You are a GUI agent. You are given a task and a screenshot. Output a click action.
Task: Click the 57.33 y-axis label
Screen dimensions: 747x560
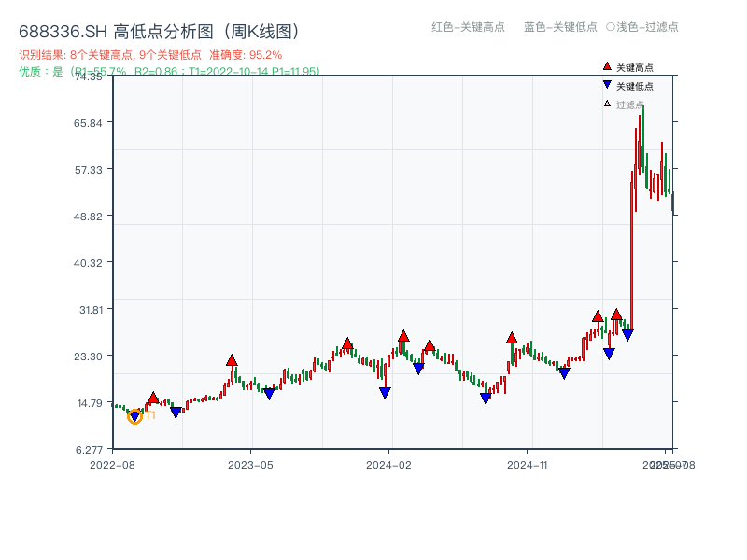coord(88,170)
